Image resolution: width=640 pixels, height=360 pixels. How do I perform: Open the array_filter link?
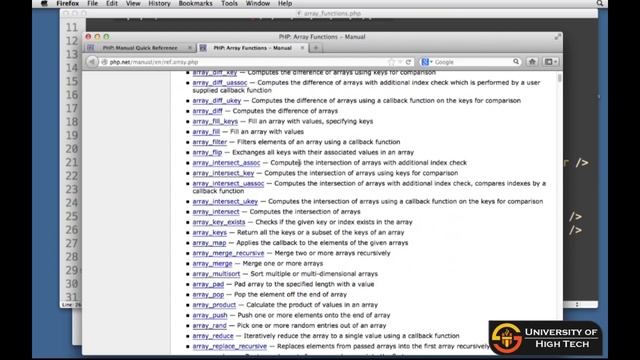pyautogui.click(x=209, y=142)
